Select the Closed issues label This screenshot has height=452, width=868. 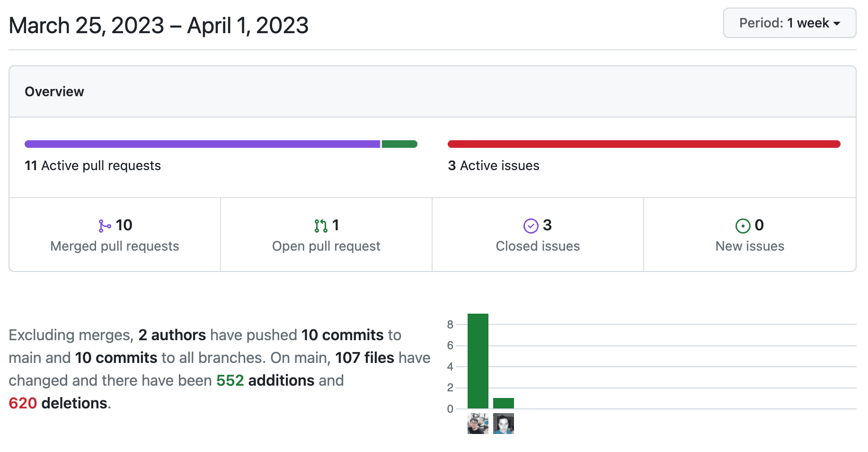pyautogui.click(x=538, y=246)
